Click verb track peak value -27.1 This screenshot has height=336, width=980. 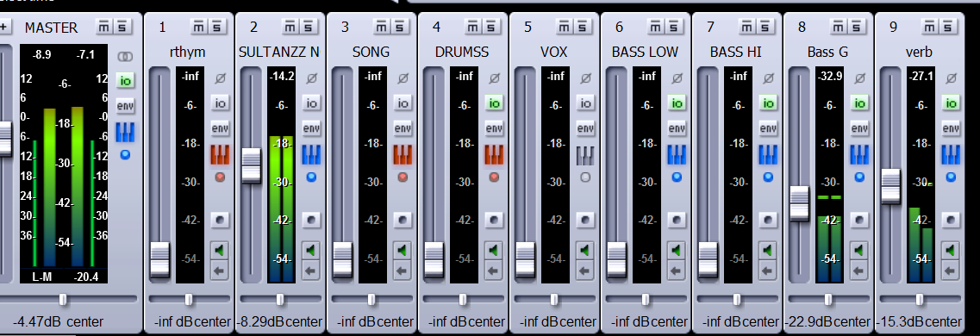coord(921,76)
